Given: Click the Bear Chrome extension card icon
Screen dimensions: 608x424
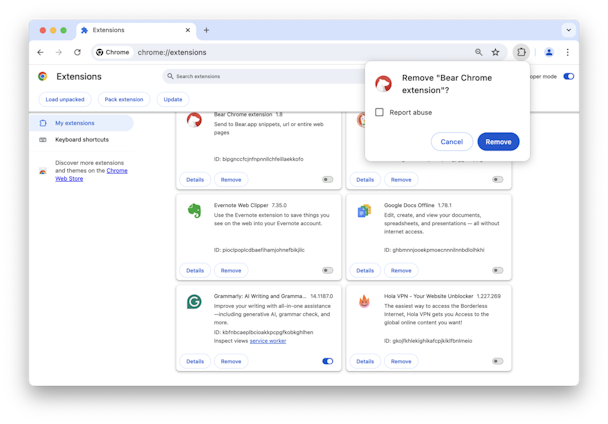Looking at the screenshot, I should click(x=194, y=120).
